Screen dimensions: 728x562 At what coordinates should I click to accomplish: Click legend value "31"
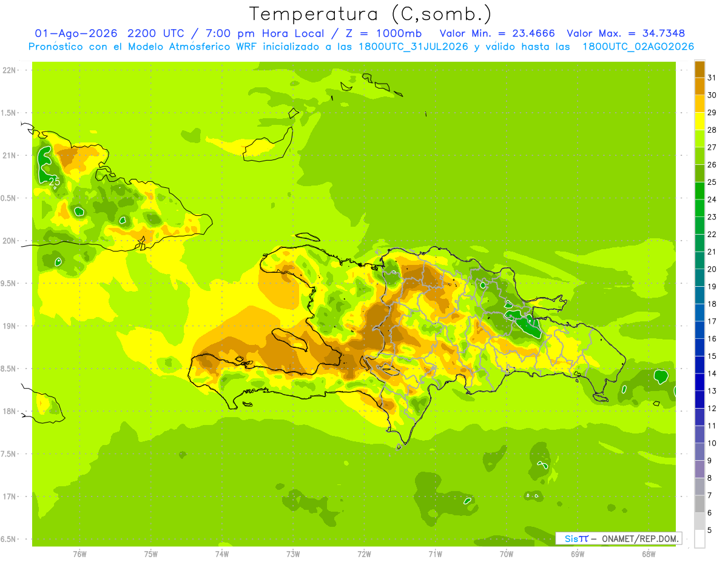(712, 78)
